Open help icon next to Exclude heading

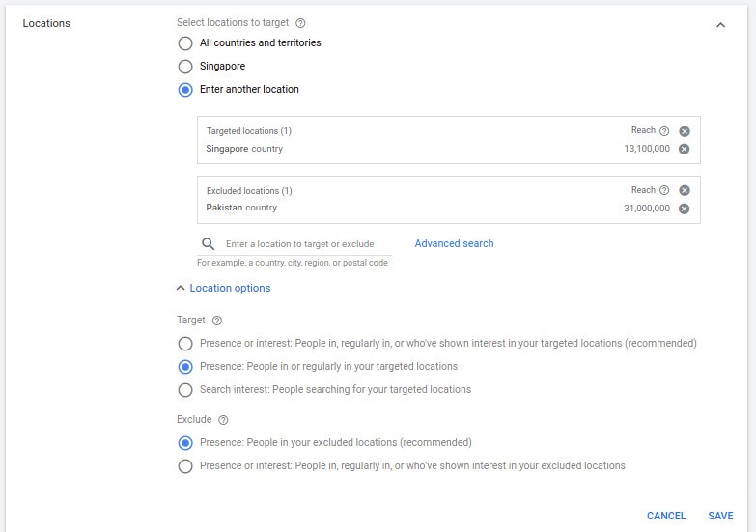223,420
